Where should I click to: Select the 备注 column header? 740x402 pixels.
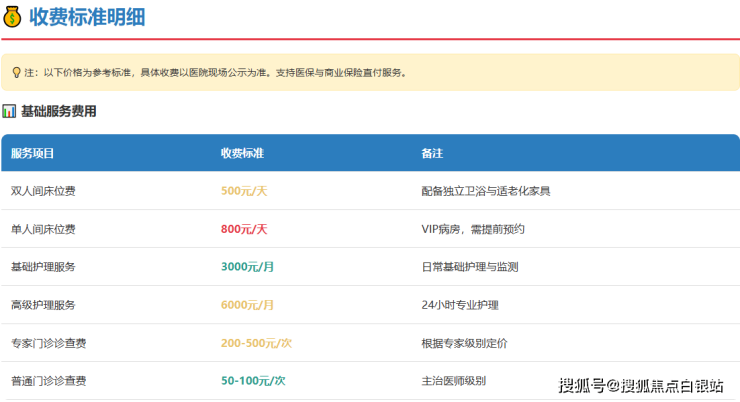[432, 153]
